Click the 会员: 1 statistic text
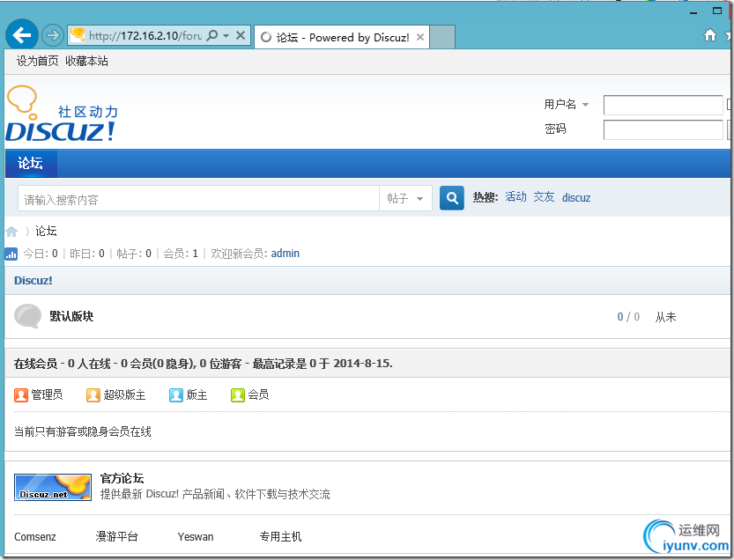This screenshot has height=560, width=734. (x=181, y=254)
